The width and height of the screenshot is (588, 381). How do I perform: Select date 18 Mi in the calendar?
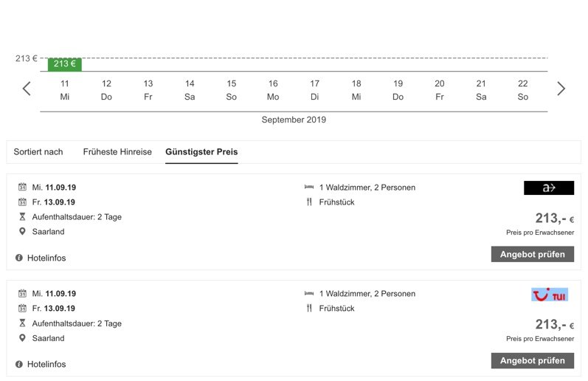(x=356, y=90)
